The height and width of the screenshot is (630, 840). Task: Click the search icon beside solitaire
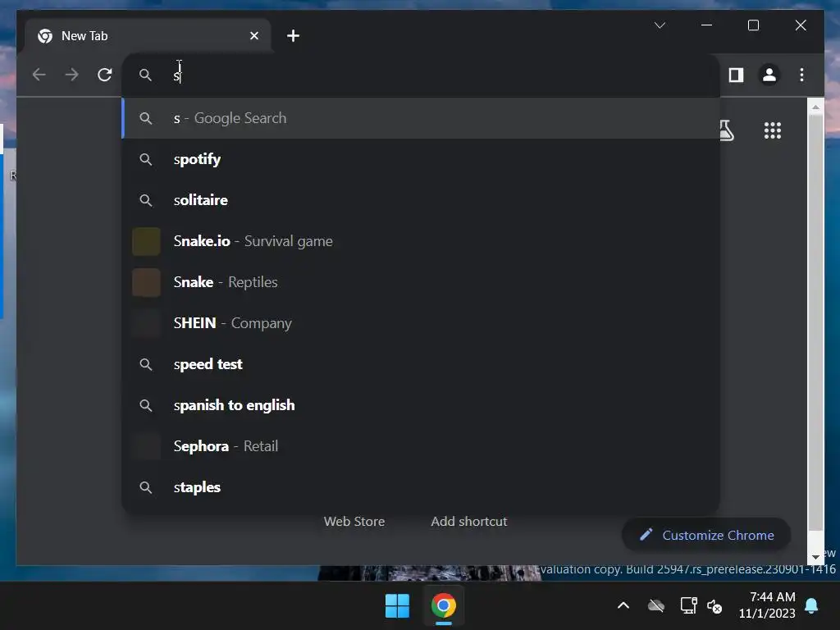(x=146, y=200)
